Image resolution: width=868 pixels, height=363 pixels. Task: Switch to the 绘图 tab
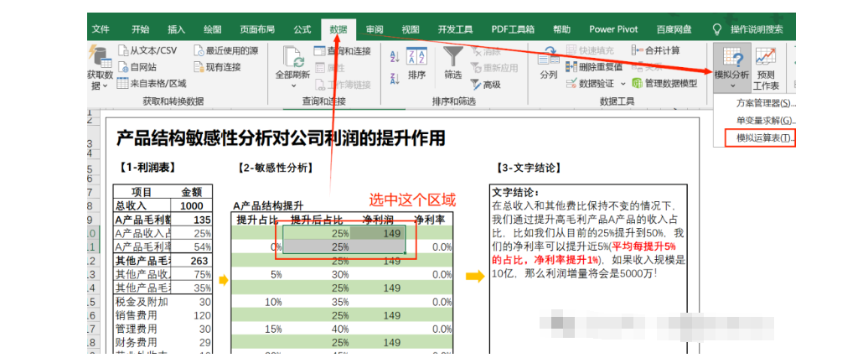213,29
